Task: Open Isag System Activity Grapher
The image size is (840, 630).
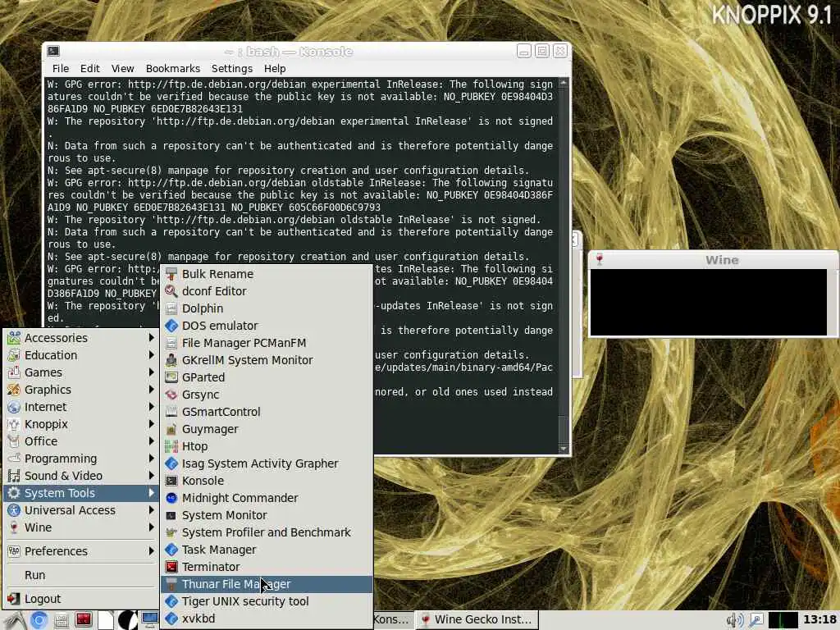Action: click(267, 463)
